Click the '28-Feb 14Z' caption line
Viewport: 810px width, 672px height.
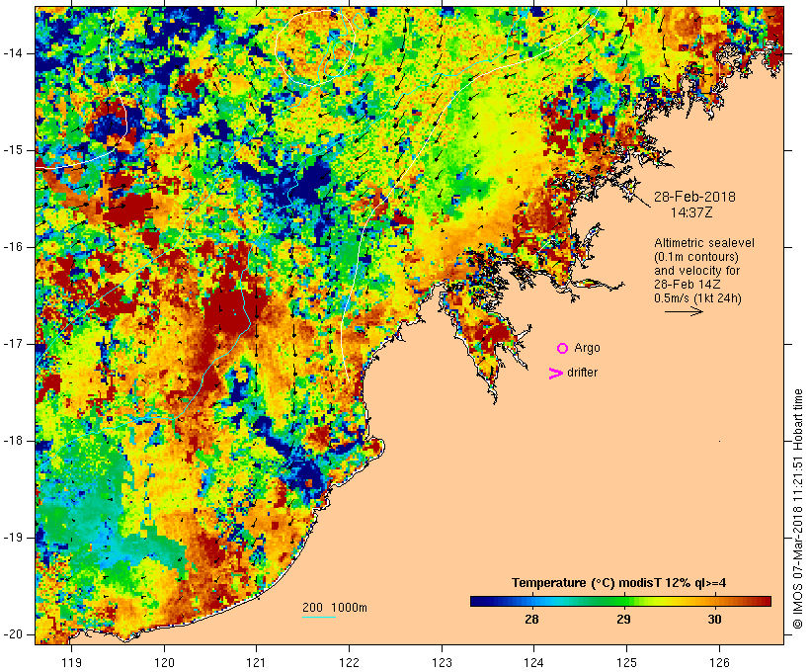688,285
